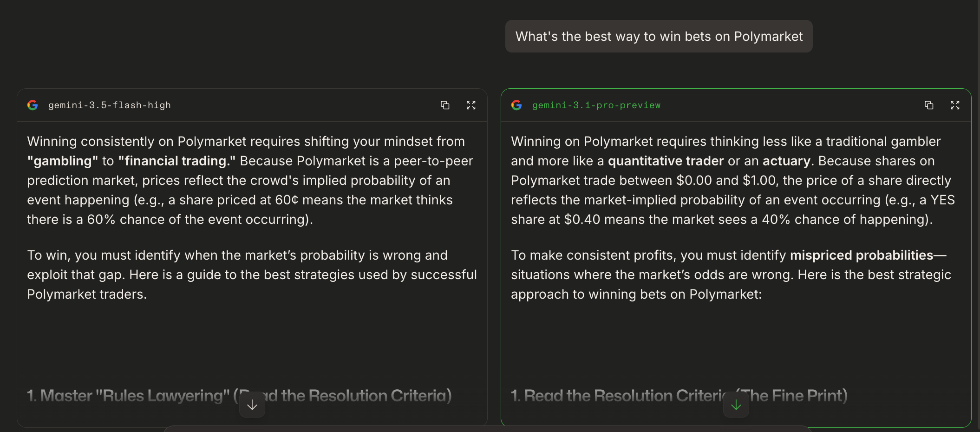Screen dimensions: 980x432
Task: Click Google logo beside gemini-3.1-pro-preview
Action: 516,105
